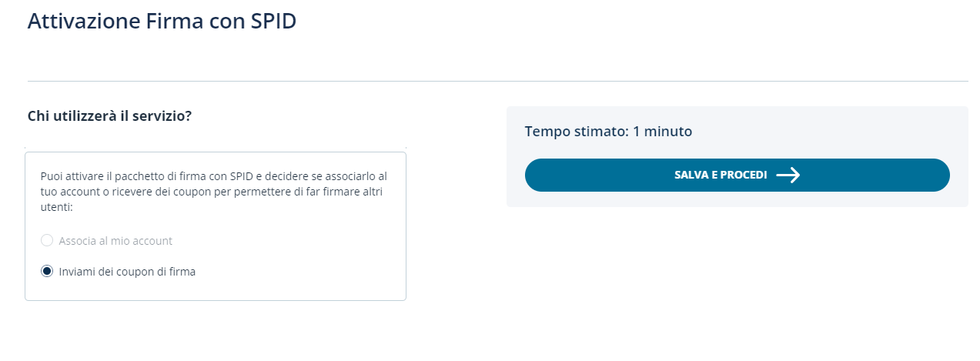Screen dimensions: 980x361
Task: Click the "Tempo stimato: 1 minuto" text
Action: pos(608,132)
